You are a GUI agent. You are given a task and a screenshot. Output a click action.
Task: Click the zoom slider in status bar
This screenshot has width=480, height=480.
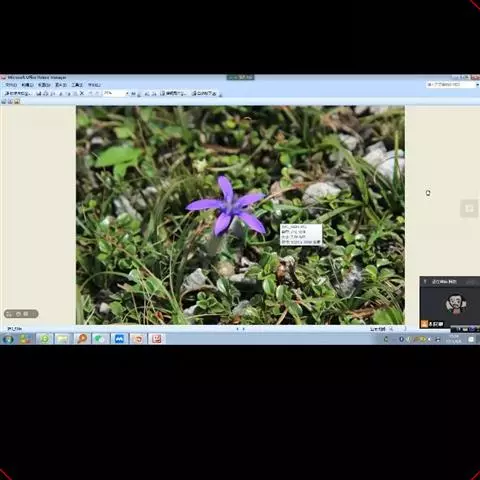397,329
